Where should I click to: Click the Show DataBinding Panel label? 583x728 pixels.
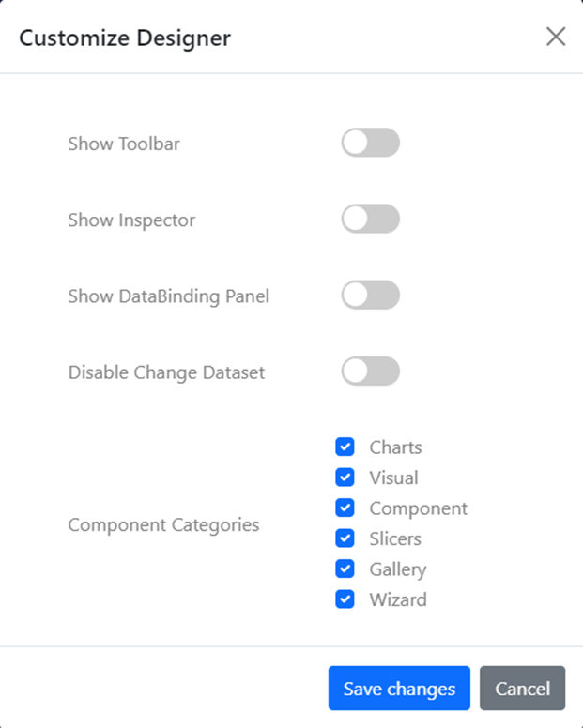[x=168, y=296]
